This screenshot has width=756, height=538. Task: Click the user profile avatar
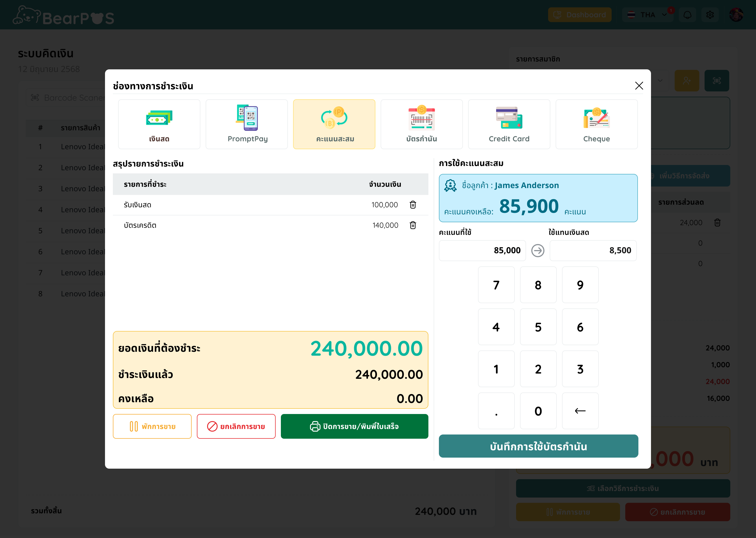point(736,15)
